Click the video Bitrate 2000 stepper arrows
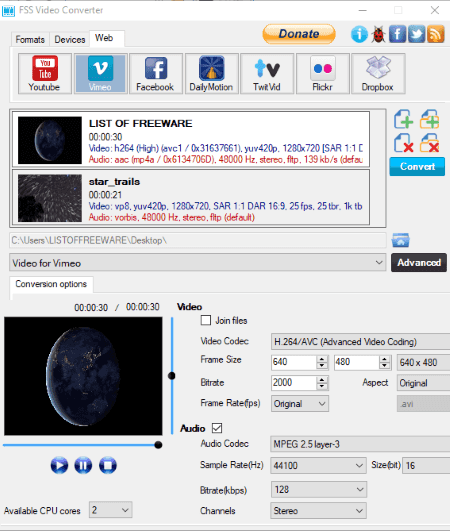The width and height of the screenshot is (450, 531). (x=322, y=383)
